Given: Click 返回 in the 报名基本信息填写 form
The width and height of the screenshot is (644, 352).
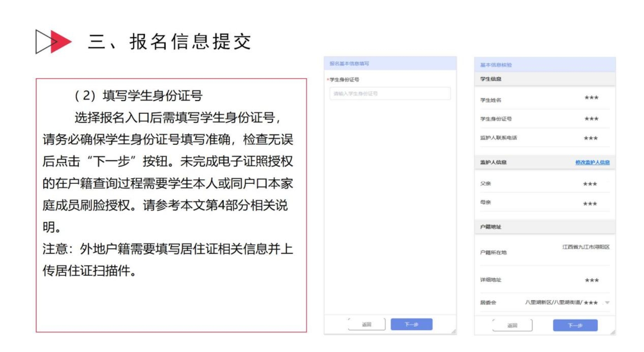Looking at the screenshot, I should coord(366,324).
